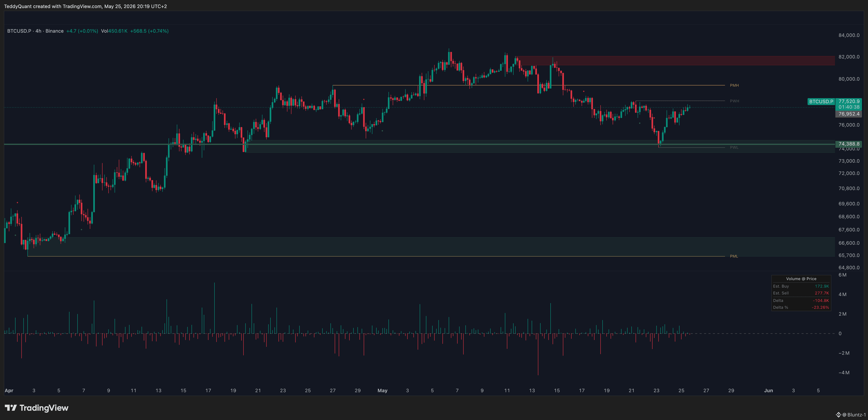This screenshot has height=420, width=868.
Task: Select the "Delta %" value -23.26%
Action: 820,307
